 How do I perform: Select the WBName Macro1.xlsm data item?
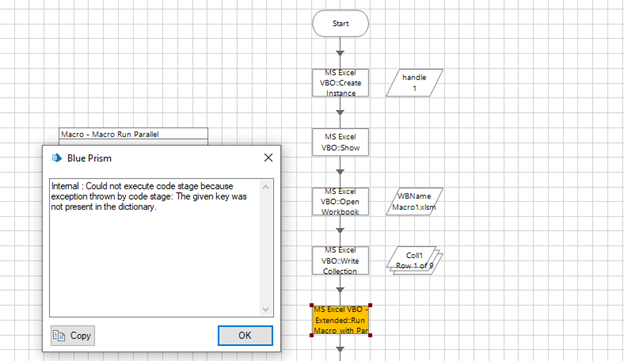(x=414, y=201)
